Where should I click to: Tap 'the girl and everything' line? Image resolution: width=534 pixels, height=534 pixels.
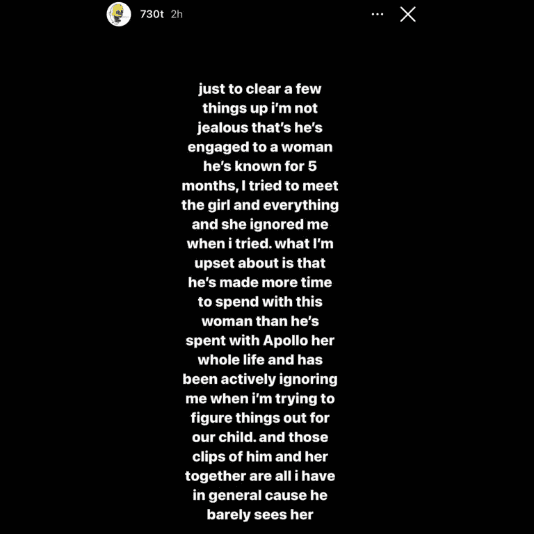260,205
